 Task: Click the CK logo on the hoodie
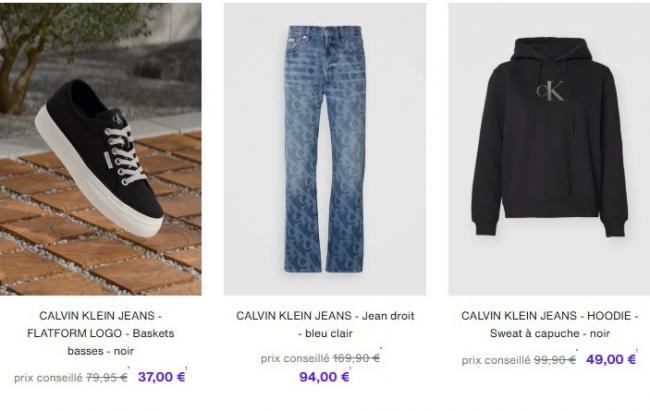pyautogui.click(x=551, y=91)
